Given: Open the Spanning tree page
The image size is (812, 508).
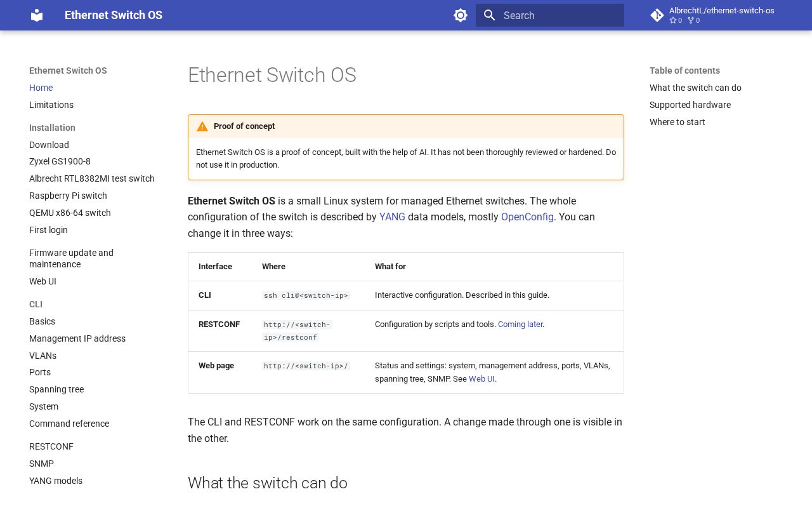Looking at the screenshot, I should tap(56, 389).
